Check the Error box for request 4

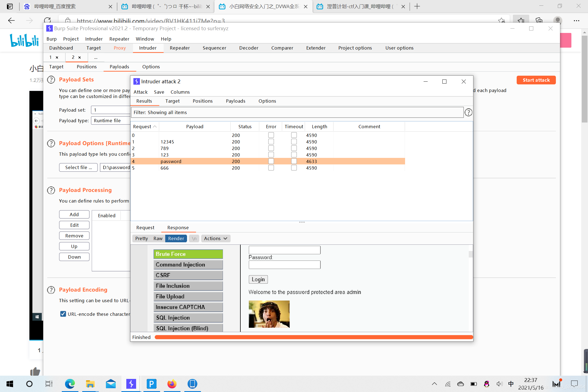(271, 161)
